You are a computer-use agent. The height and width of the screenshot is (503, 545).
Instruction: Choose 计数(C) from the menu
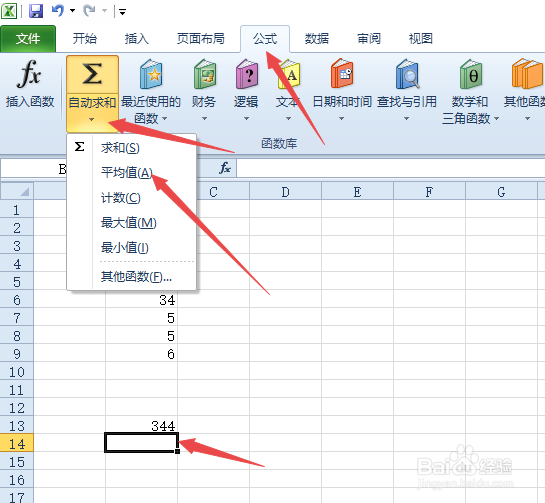coord(132,198)
